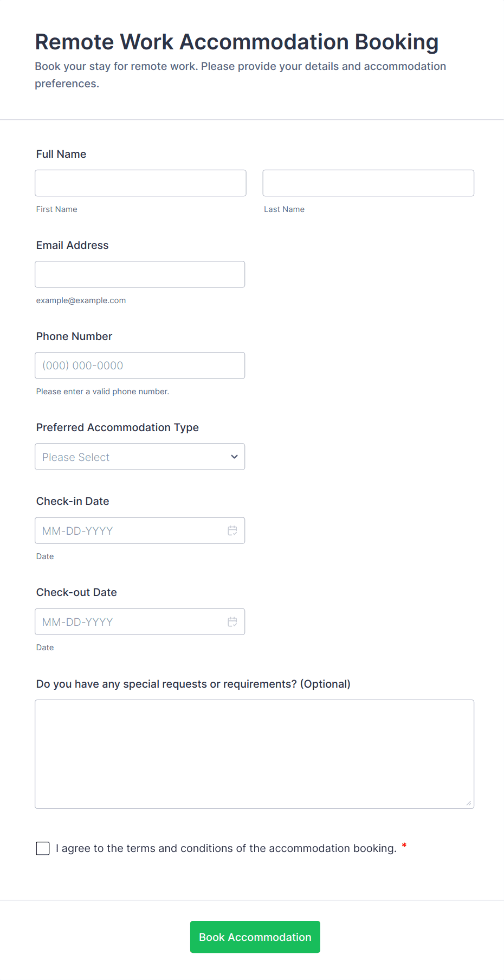Screen dimensions: 504x980
Task: Click the Preferred Accommodation Type label
Action: [x=117, y=427]
